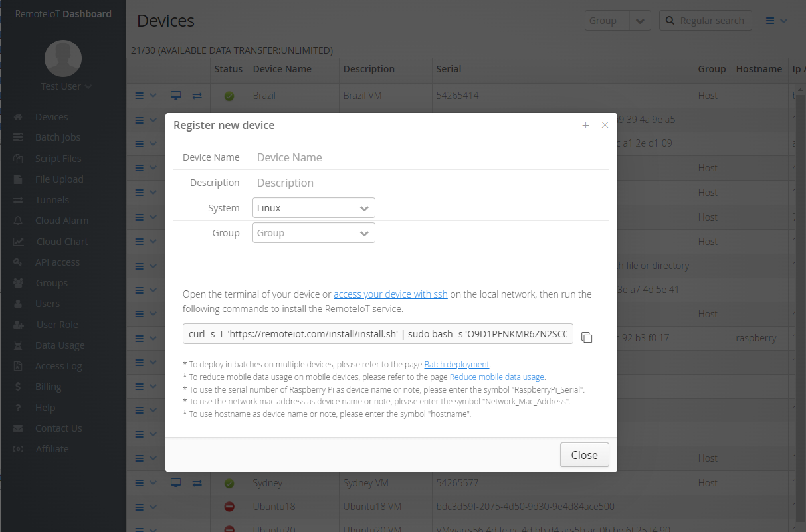806x532 pixels.
Task: Click the Close button in the dialog
Action: click(584, 455)
